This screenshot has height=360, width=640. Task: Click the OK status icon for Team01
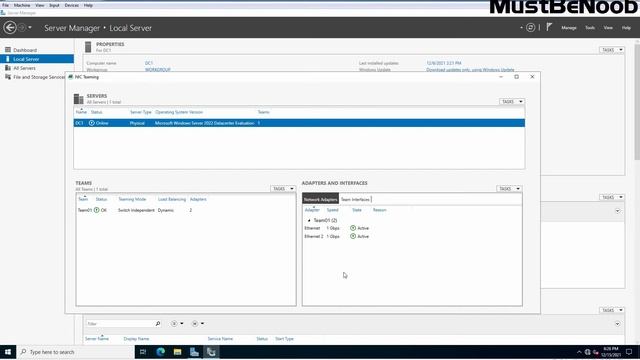[97, 210]
